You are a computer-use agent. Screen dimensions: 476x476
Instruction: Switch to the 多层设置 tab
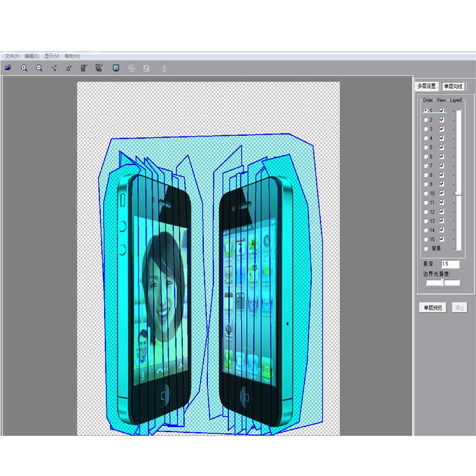[426, 86]
